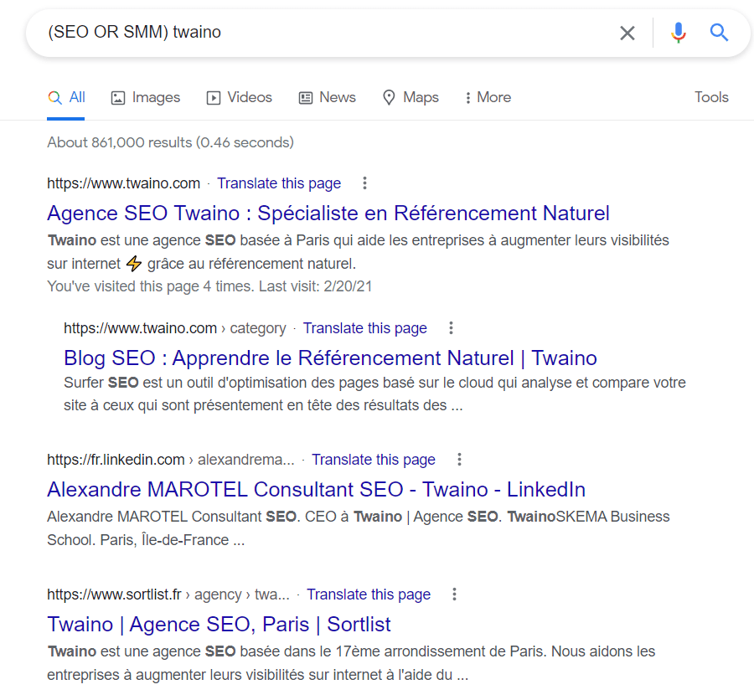This screenshot has width=754, height=700.
Task: Open Alexandre MAROTEL Consultant SEO LinkedIn link
Action: pos(316,490)
